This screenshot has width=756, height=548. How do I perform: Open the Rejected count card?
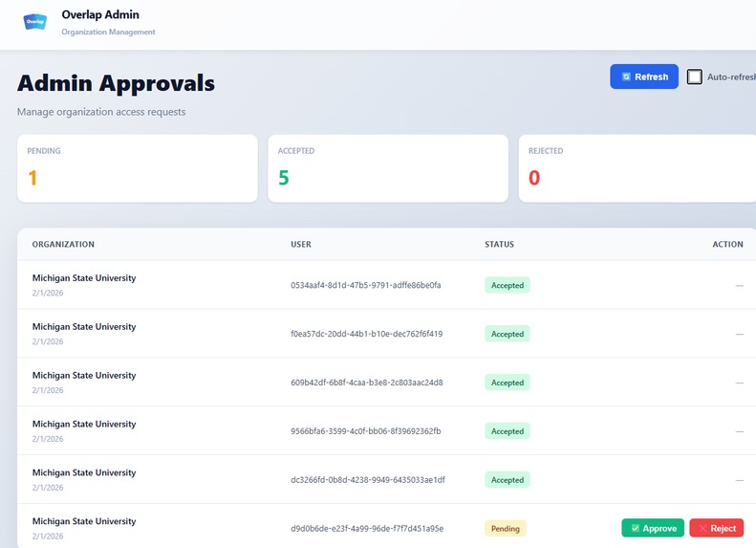coord(637,168)
